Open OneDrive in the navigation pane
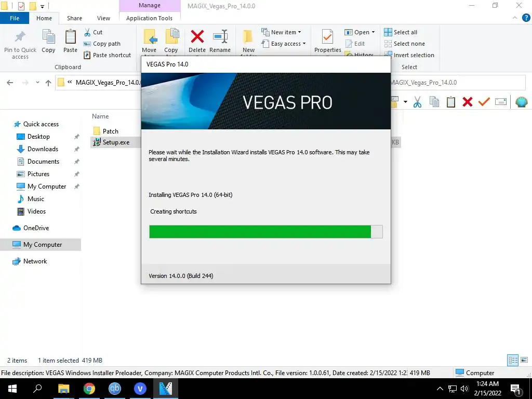Image resolution: width=532 pixels, height=399 pixels. click(x=31, y=228)
